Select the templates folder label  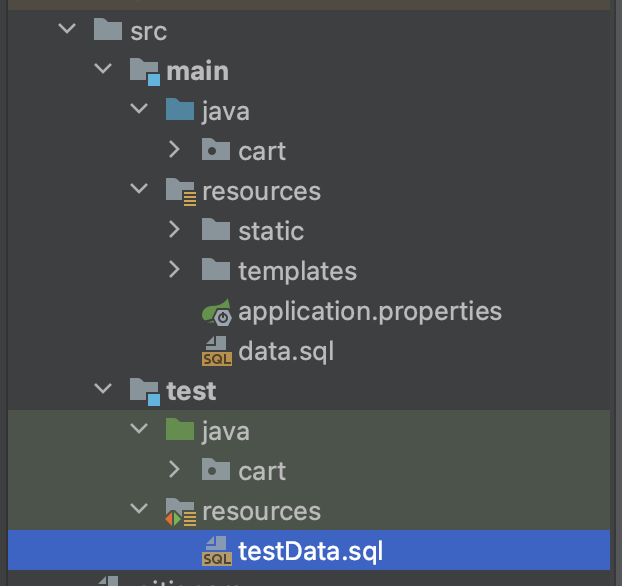coord(298,272)
